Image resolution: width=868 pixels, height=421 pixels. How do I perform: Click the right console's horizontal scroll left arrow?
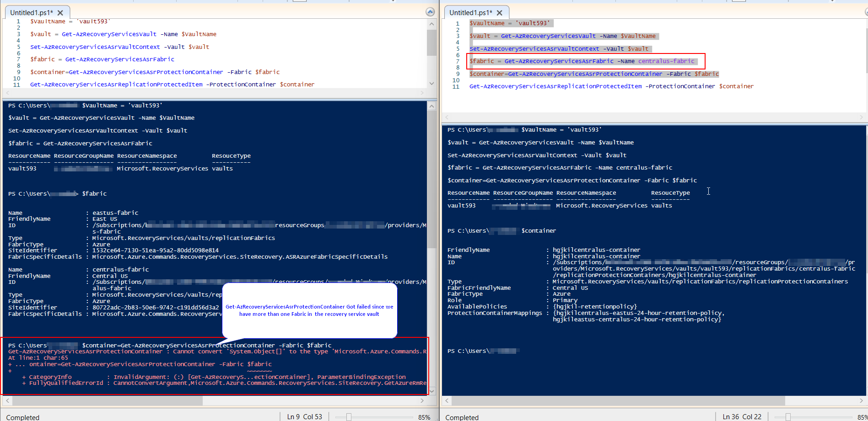click(447, 400)
